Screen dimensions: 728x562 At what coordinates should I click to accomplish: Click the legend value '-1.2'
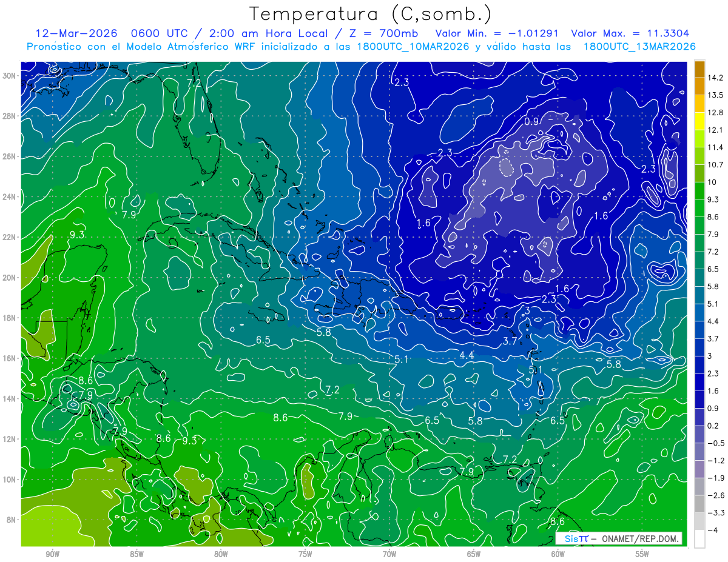click(x=716, y=461)
